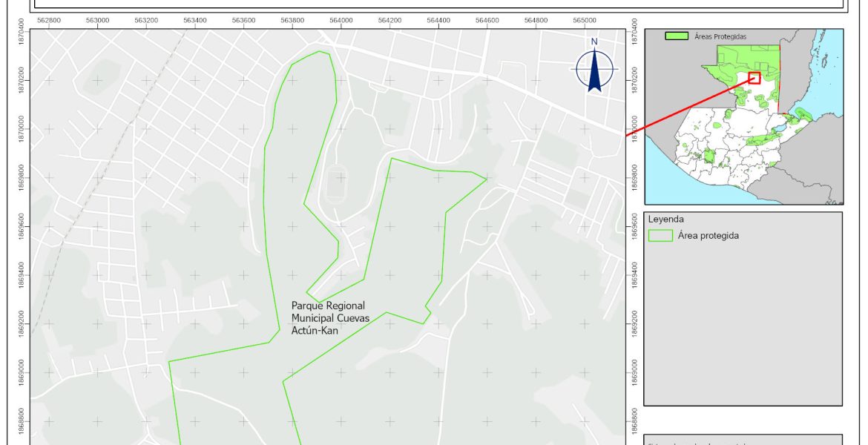This screenshot has height=445, width=868.
Task: Click the 564000 coordinate label on top axis
Action: click(x=341, y=21)
